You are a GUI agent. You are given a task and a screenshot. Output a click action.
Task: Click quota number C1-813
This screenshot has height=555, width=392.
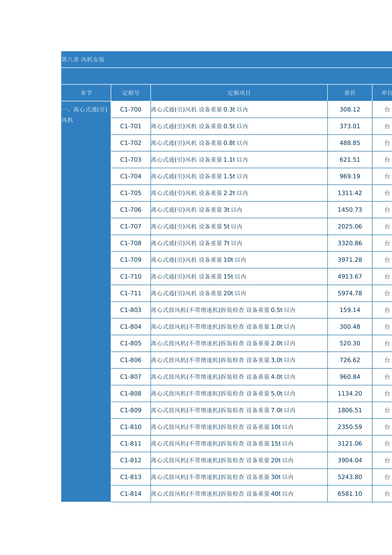pos(131,477)
